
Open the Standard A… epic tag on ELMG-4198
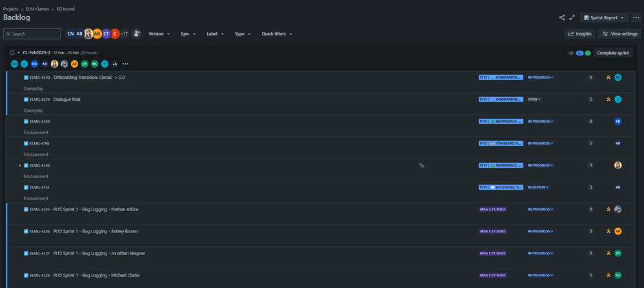point(501,143)
